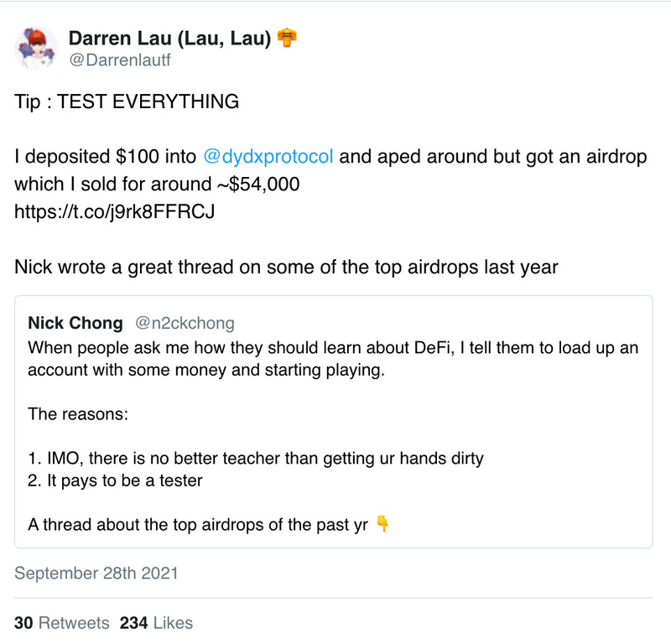Click the September 28th 2021 timestamp
The height and width of the screenshot is (644, 671).
[x=96, y=574]
